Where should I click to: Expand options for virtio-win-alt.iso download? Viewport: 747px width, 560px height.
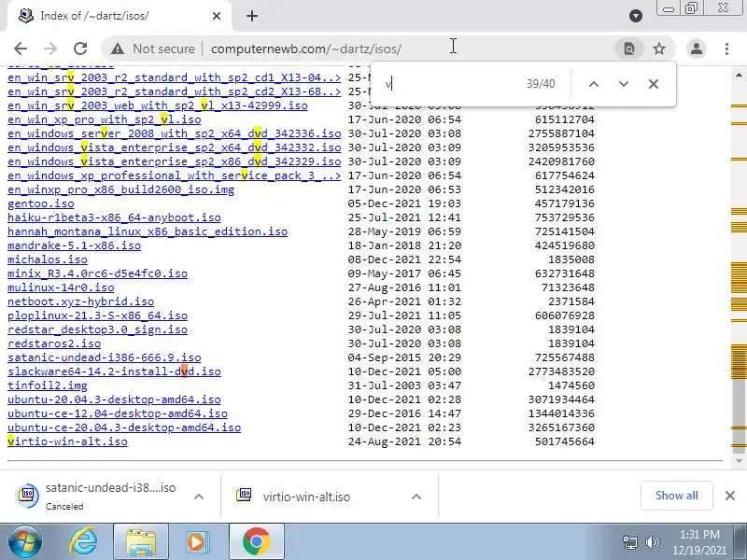[x=416, y=497]
